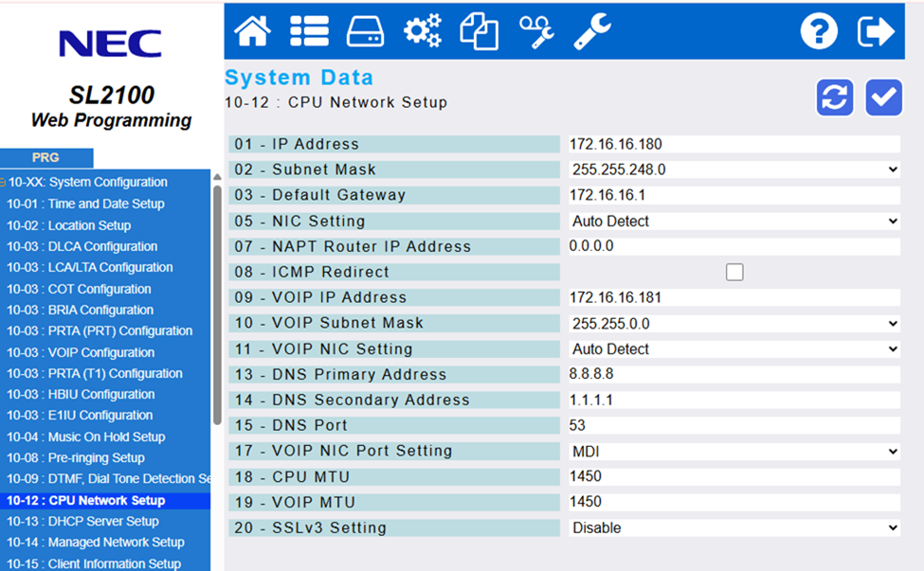The width and height of the screenshot is (924, 571).
Task: Apply changes with the checkmark button
Action: [883, 98]
